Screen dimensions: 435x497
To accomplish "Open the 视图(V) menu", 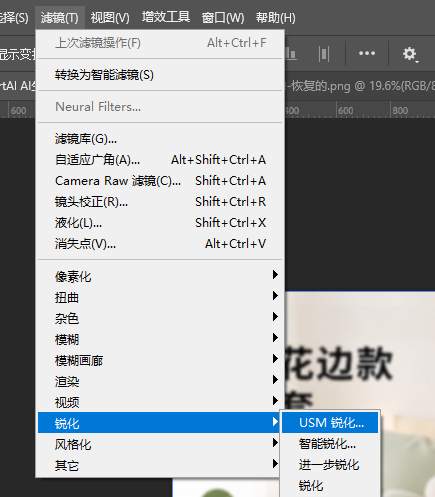I will click(110, 18).
